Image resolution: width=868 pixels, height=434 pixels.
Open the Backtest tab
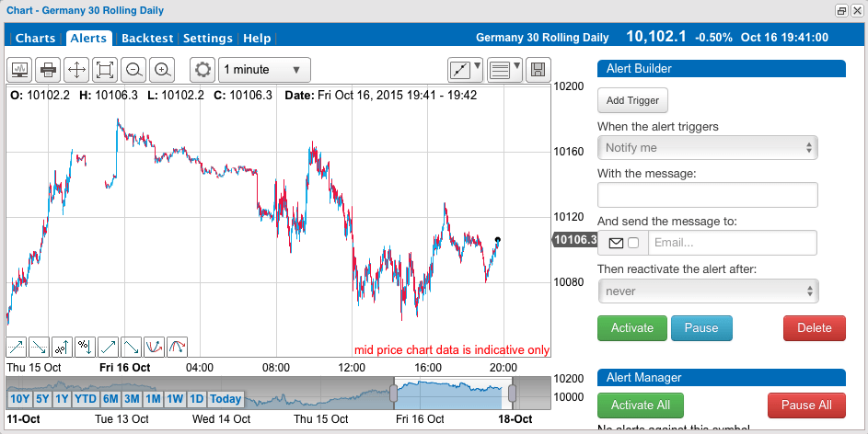147,38
